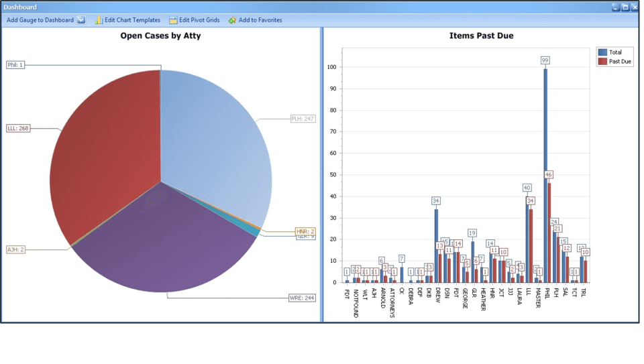Image resolution: width=644 pixels, height=364 pixels.
Task: Select the red LLL pie slice
Action: [x=101, y=154]
